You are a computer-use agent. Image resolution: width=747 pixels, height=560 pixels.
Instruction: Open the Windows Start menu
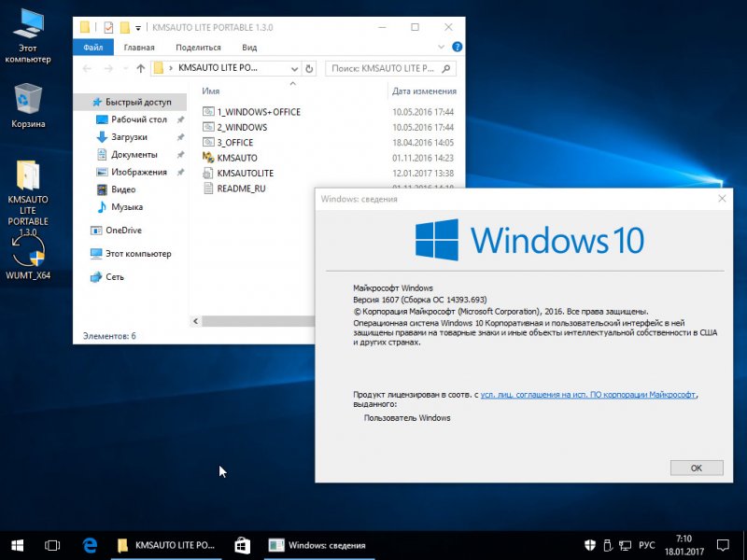point(17,545)
